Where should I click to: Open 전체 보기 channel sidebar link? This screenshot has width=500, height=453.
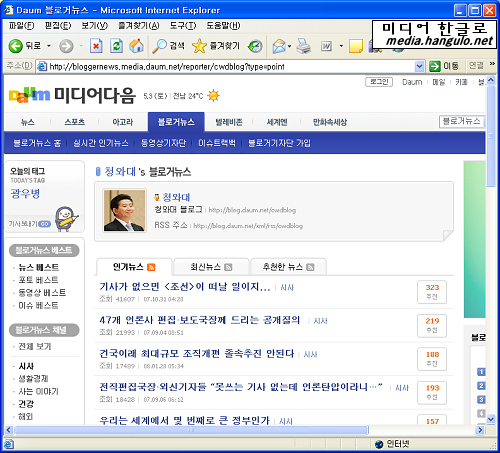35,347
